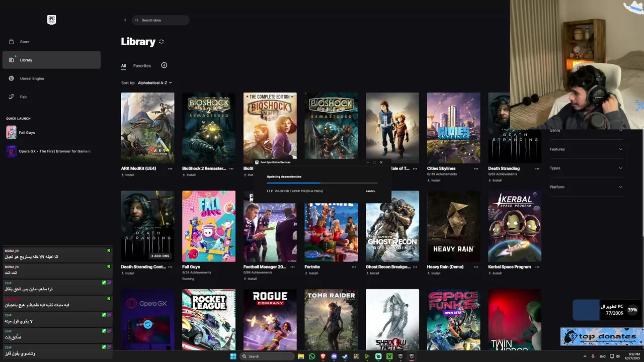Open Steam from the taskbar

click(x=345, y=356)
